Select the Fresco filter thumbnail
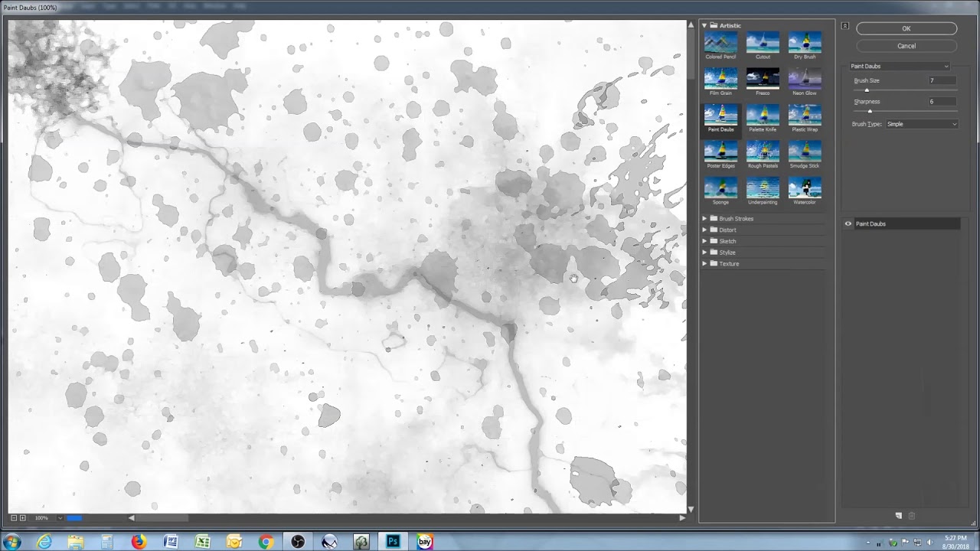This screenshot has width=980, height=551. click(763, 78)
